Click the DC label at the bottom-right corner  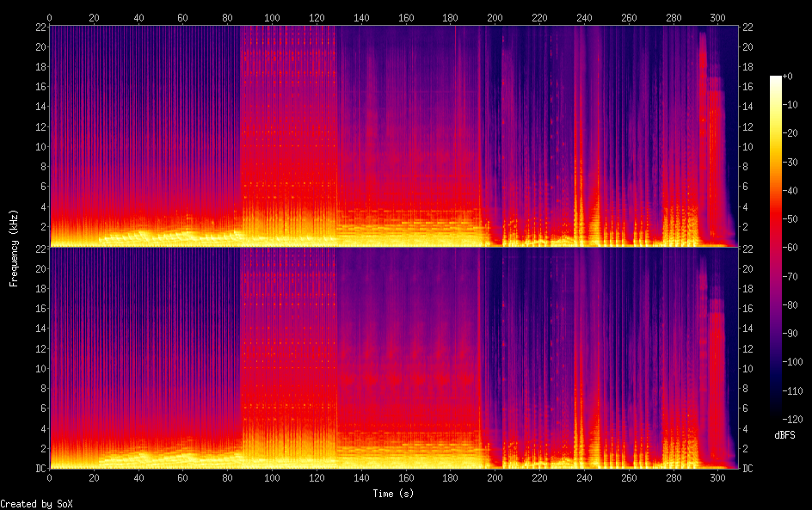(748, 469)
